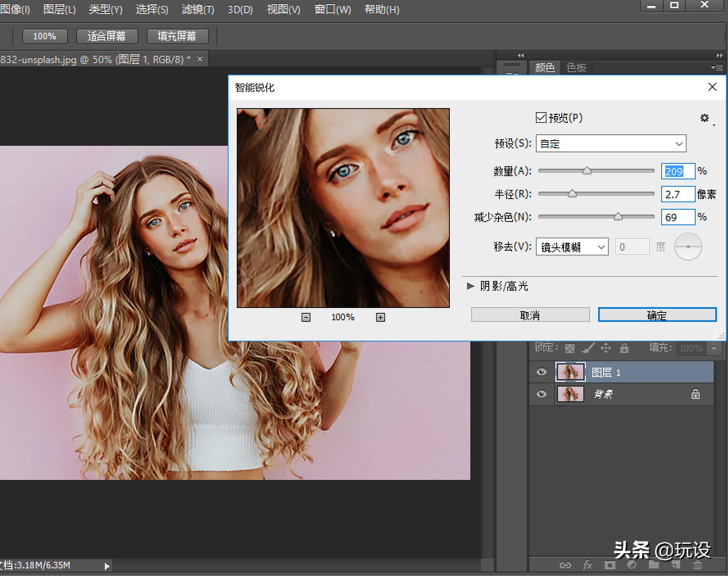Switch to the 色板 tab

point(576,68)
